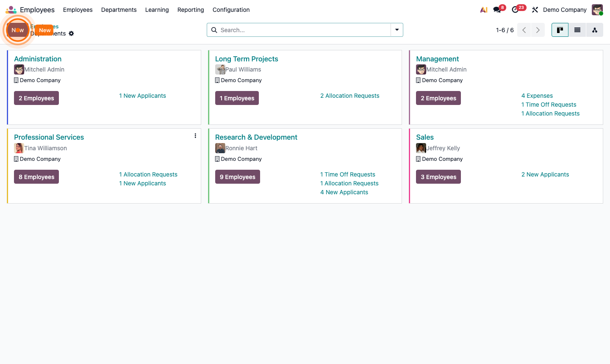
Task: Open the AI assistant icon
Action: (x=483, y=9)
